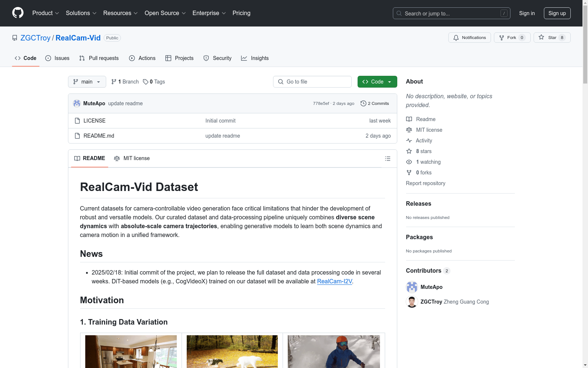Screen dimensions: 588x368
Task: Click the MuteApo commit avatar
Action: tap(77, 103)
